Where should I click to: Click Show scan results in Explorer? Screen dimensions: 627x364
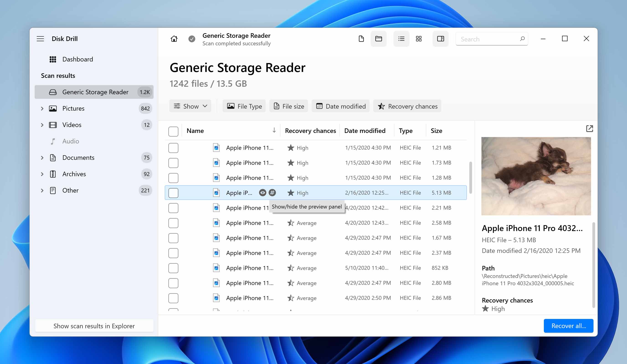[94, 326]
